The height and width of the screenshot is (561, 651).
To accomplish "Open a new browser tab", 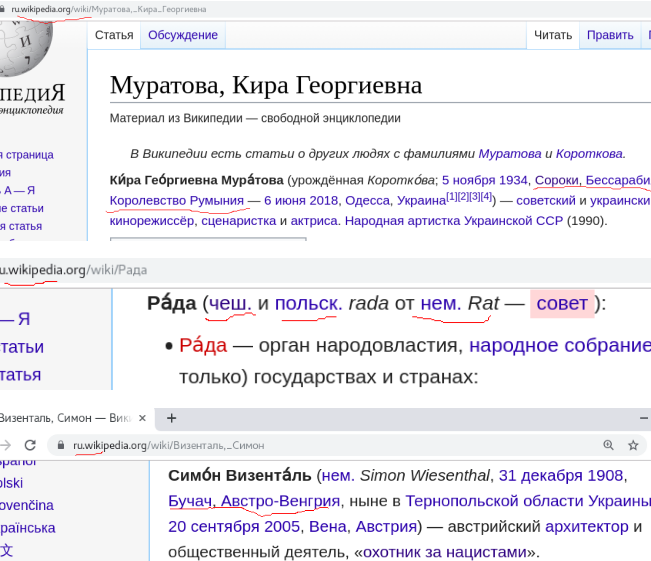I will click(171, 418).
